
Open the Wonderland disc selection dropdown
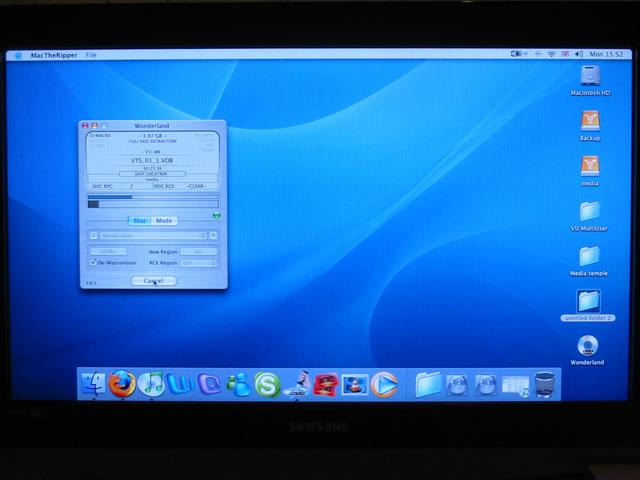pos(153,236)
